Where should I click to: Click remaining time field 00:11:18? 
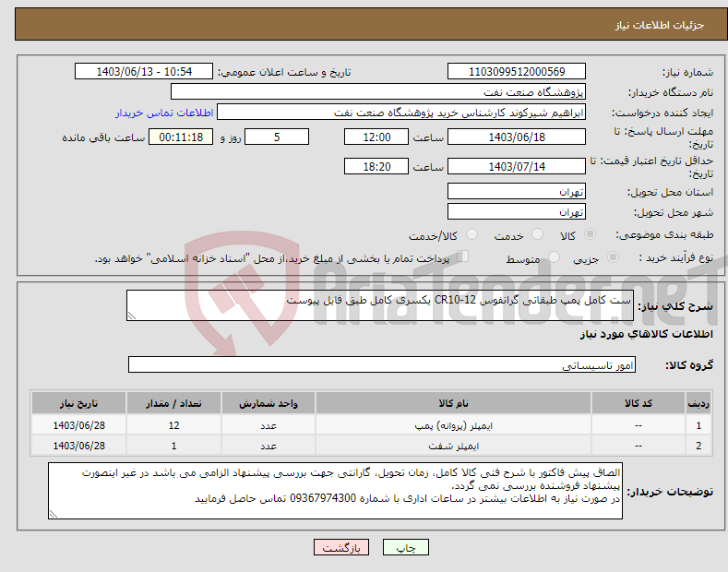[181, 137]
